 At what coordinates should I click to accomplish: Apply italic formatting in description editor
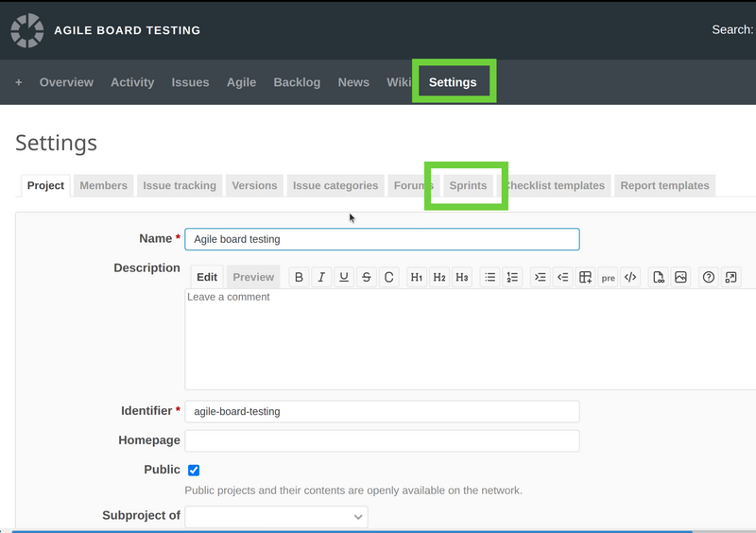(x=321, y=277)
